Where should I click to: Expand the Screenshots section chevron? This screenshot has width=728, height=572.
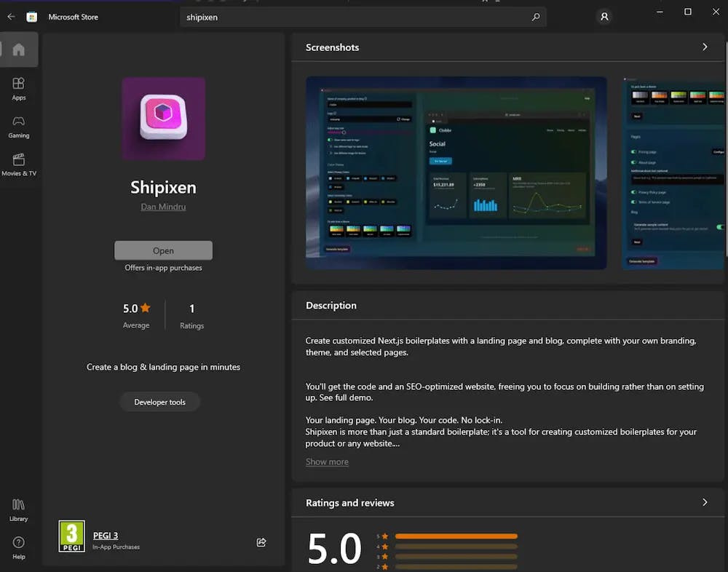(x=705, y=47)
